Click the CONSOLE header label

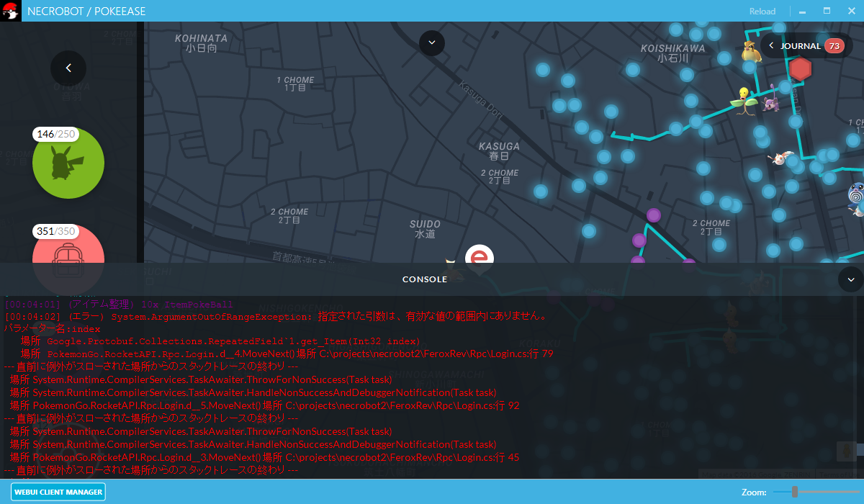pos(425,279)
